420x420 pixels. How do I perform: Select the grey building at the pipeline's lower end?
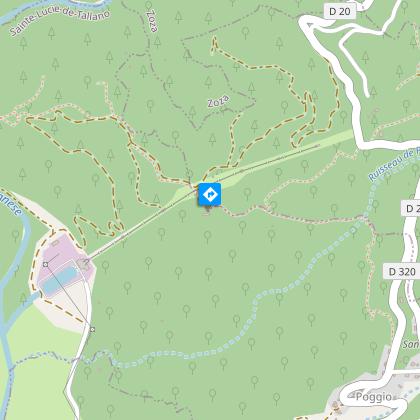(x=83, y=265)
